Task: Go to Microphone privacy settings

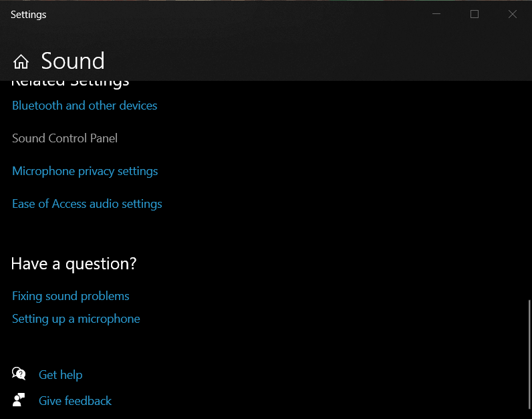Action: (85, 171)
